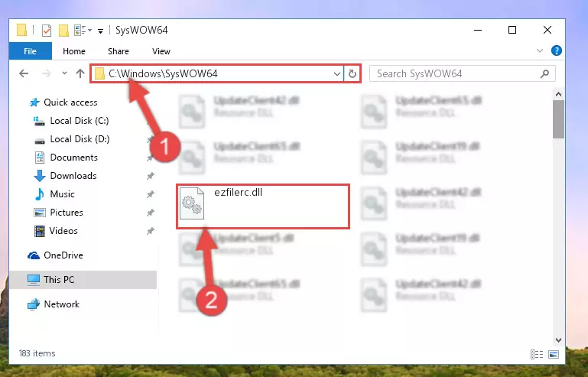
Task: Open Local Disk (D:) in sidebar
Action: (x=80, y=139)
